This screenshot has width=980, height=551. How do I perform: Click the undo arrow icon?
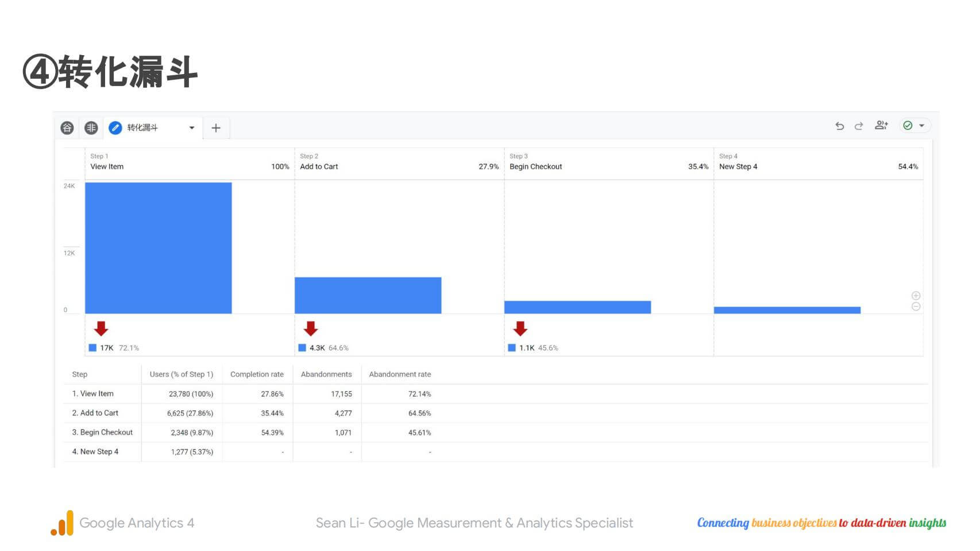click(x=839, y=126)
